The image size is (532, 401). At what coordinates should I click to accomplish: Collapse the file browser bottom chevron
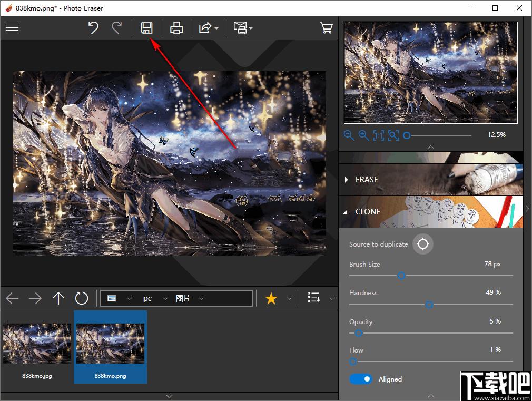(169, 396)
